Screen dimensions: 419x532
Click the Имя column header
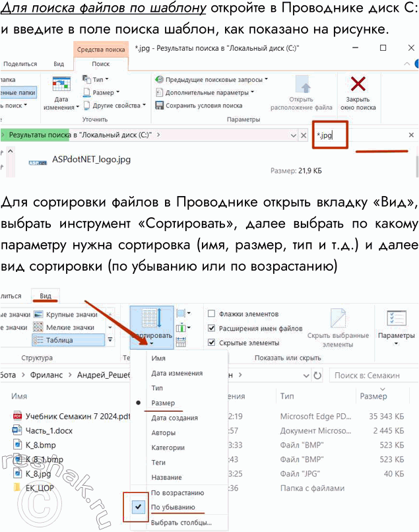[19, 396]
